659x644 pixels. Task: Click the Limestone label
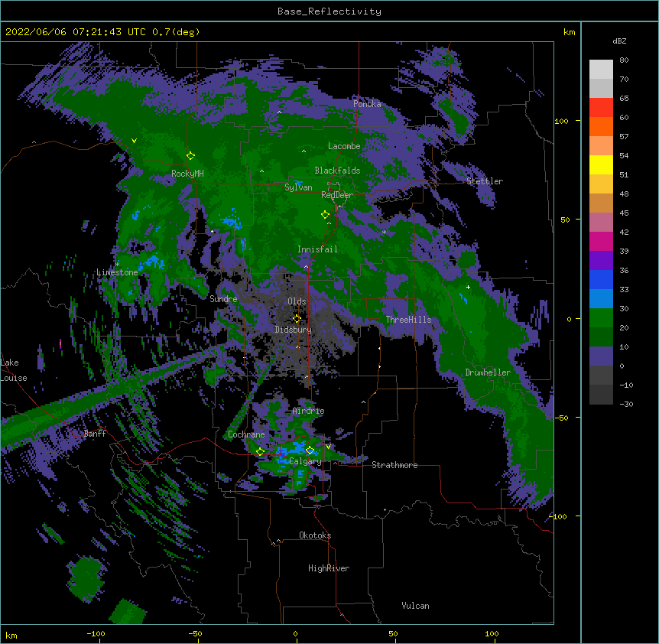(x=117, y=272)
